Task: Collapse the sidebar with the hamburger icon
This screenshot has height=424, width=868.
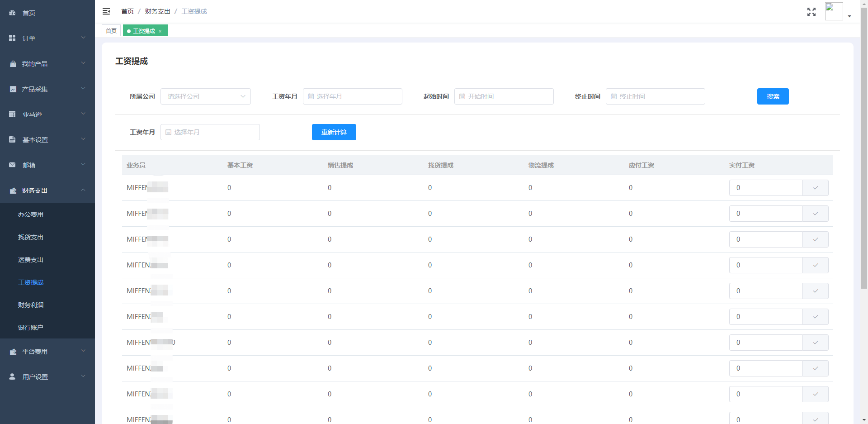Action: coord(106,11)
